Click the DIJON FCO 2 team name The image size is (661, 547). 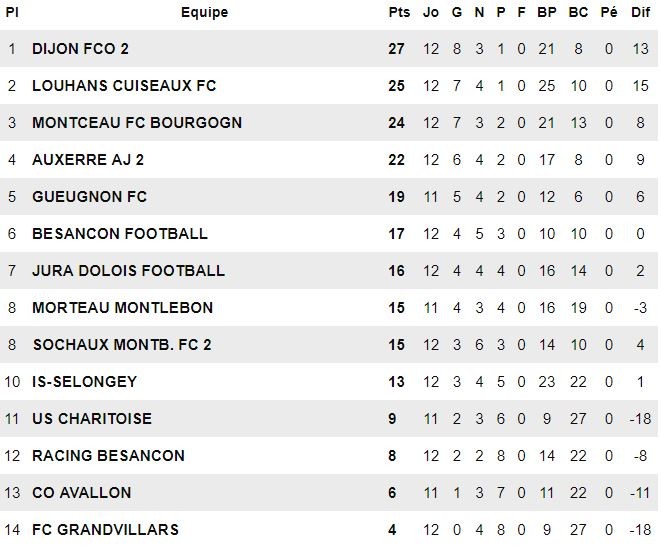coord(80,49)
